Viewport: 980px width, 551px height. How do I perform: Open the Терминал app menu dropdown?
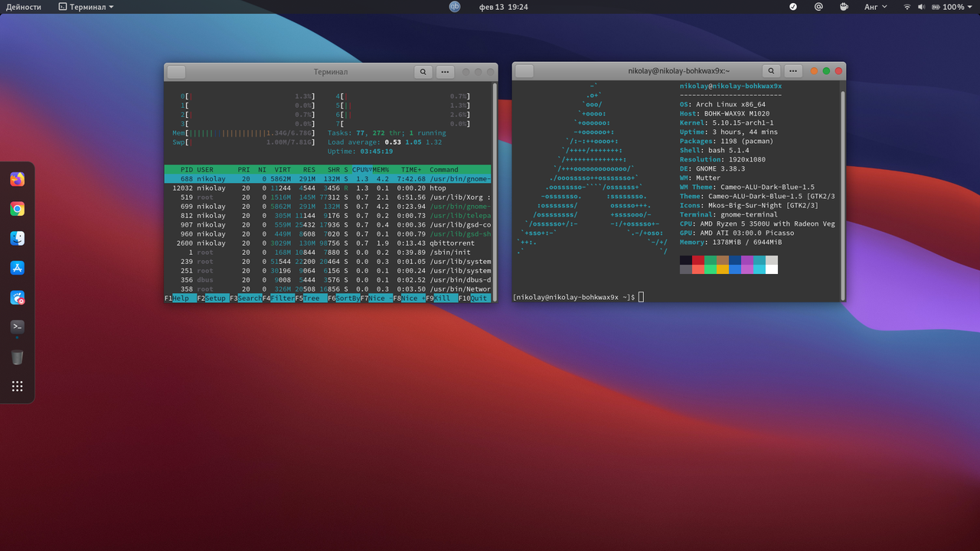point(86,7)
